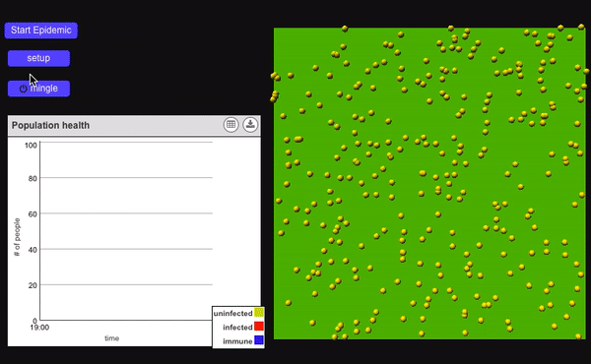Screen dimensions: 591x364
Task: Run the setup button
Action: (38, 58)
